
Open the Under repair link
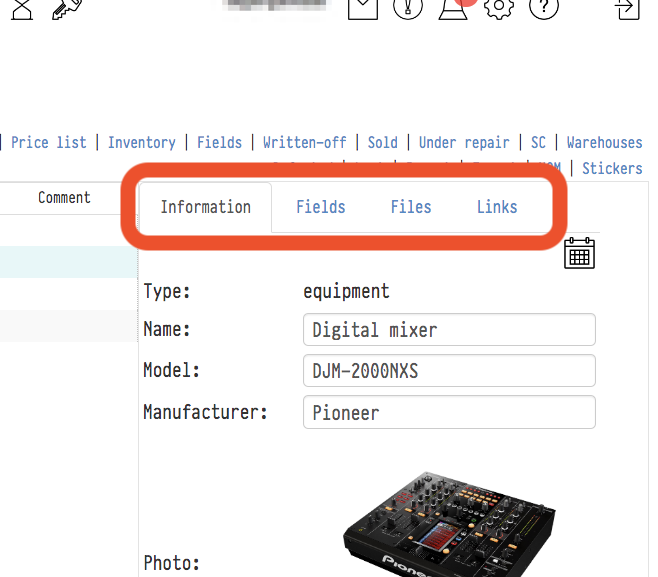click(x=463, y=143)
